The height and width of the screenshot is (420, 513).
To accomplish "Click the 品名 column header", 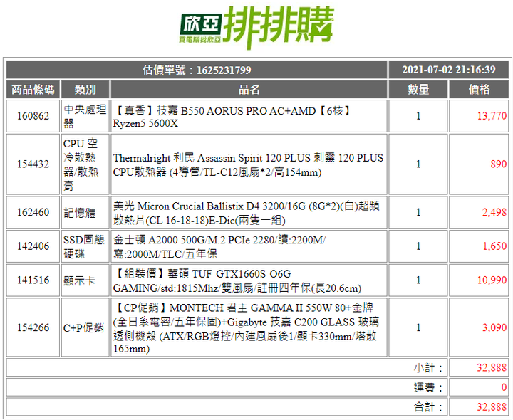I will 249,89.
